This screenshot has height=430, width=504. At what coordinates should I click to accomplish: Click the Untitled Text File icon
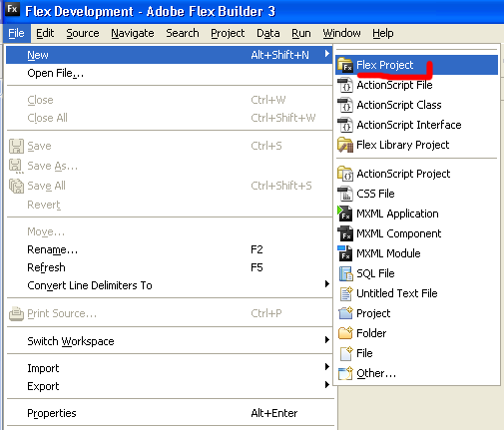point(345,293)
